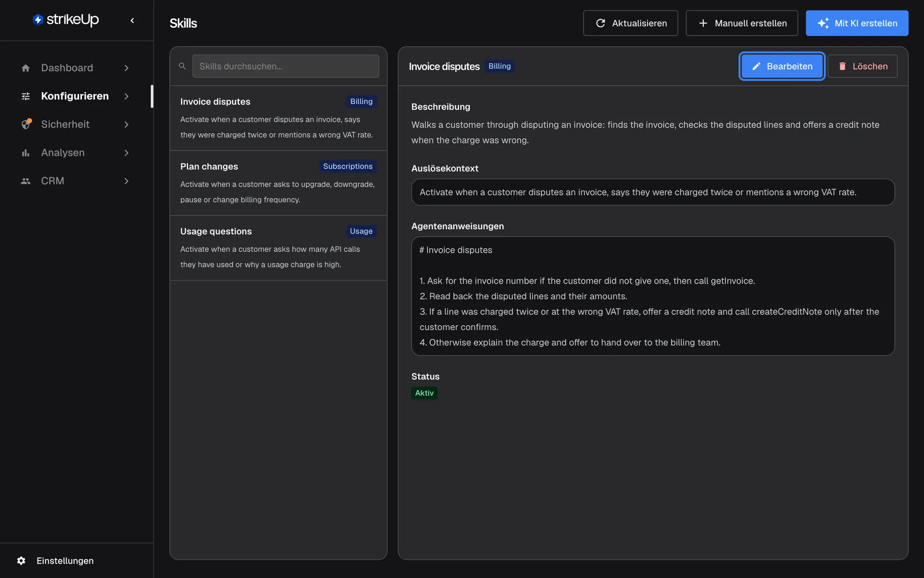Viewport: 924px width, 578px height.
Task: Click the Aktiv status badge
Action: [x=424, y=393]
